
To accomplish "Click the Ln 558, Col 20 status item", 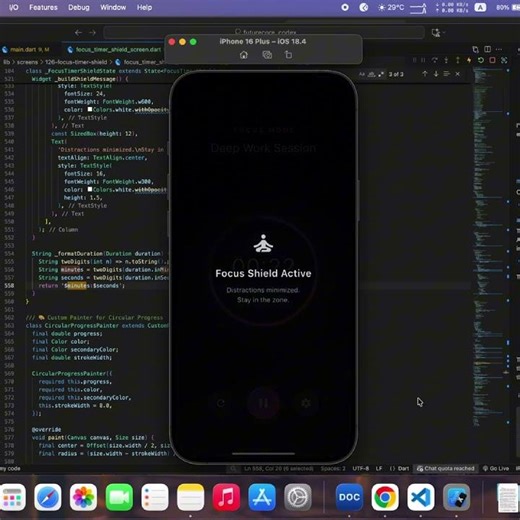I will (279, 469).
